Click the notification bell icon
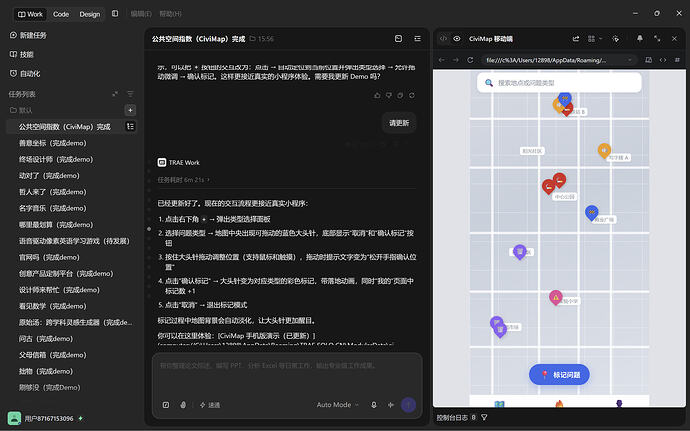This screenshot has height=431, width=690. click(639, 39)
